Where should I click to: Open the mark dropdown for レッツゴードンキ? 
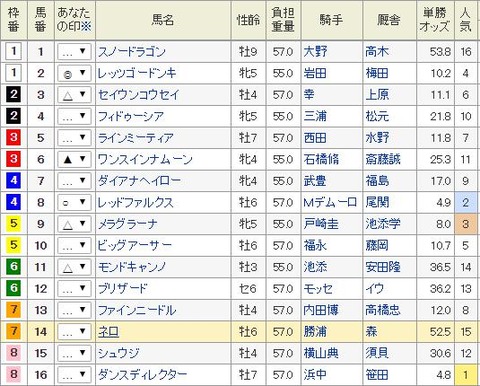74,73
